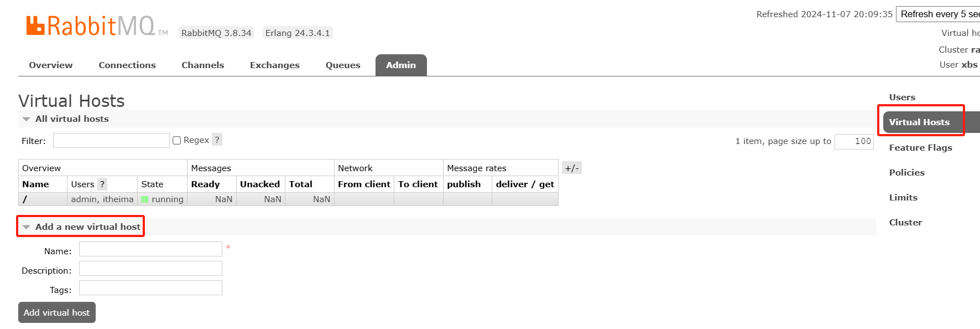Select Users in the admin sidebar
This screenshot has height=329, width=980.
point(902,97)
